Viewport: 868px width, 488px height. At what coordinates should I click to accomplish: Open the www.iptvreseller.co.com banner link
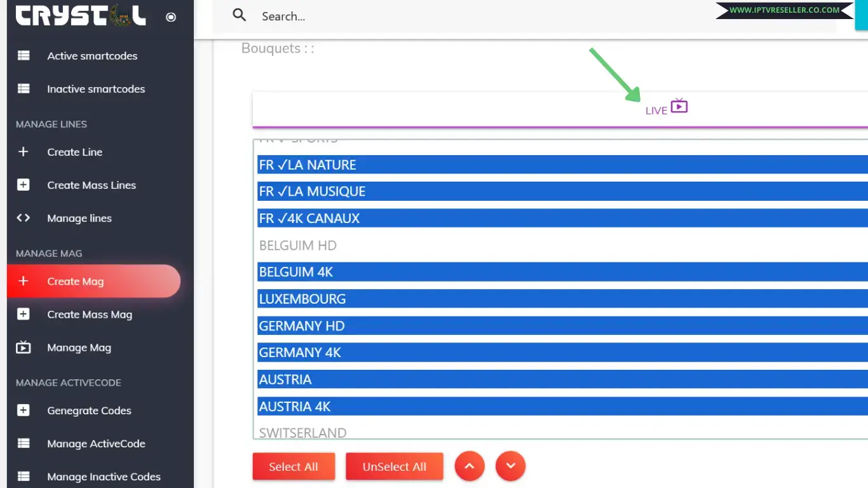point(784,10)
